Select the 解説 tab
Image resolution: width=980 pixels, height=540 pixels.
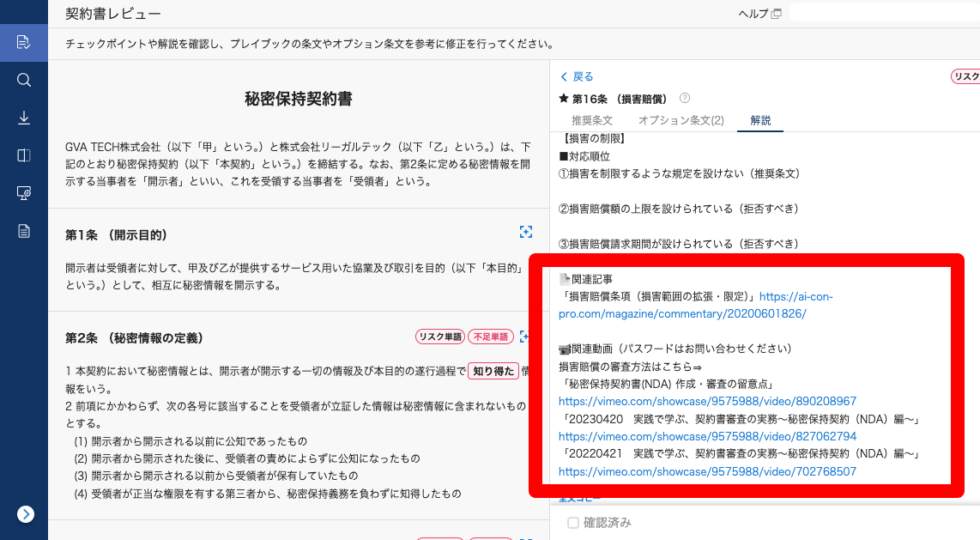click(x=760, y=120)
